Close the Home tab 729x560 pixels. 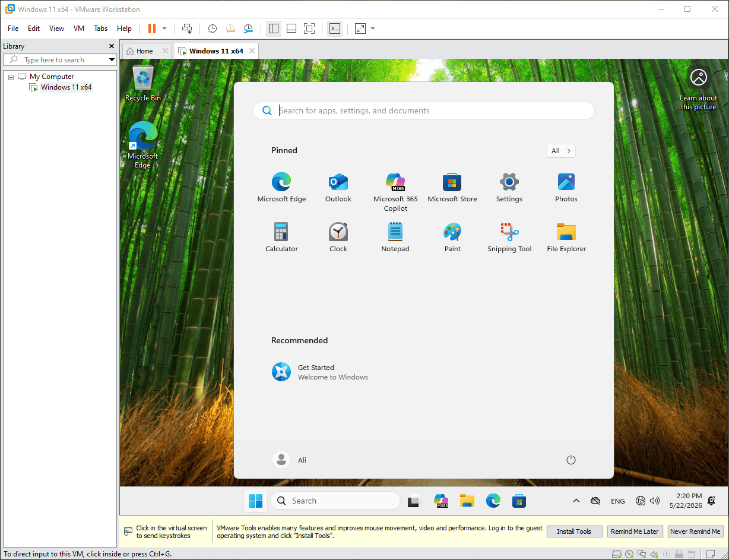point(165,51)
